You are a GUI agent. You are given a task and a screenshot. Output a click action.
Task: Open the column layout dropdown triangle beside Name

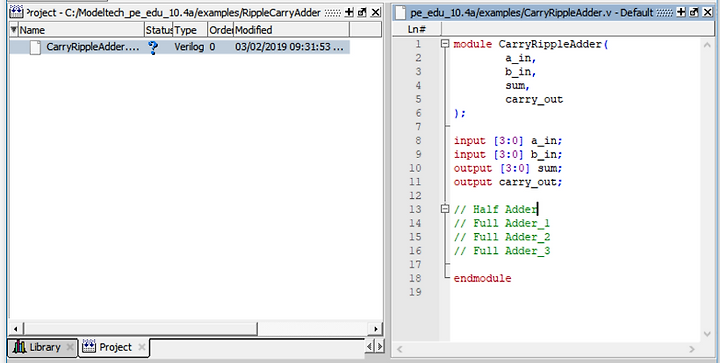[x=14, y=30]
